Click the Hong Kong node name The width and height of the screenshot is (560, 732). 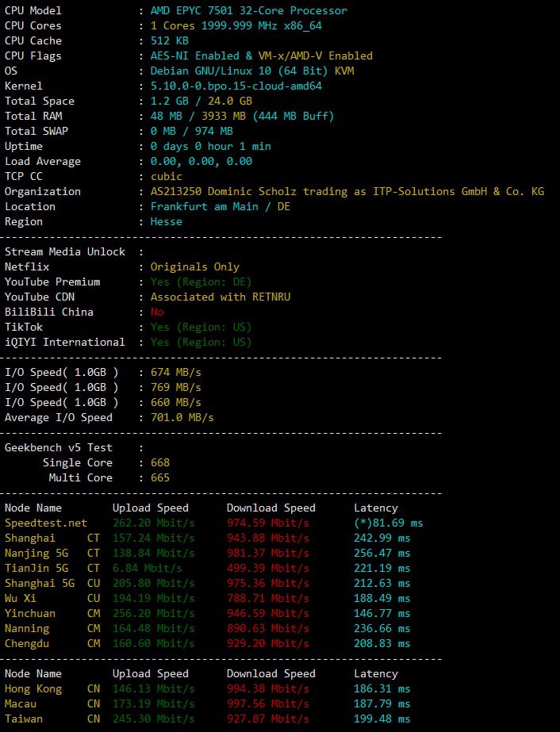(33, 689)
